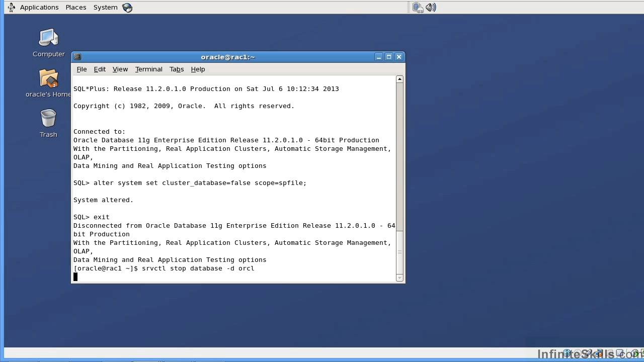Click the 'System altered.' output line
This screenshot has height=362, width=644.
click(103, 200)
